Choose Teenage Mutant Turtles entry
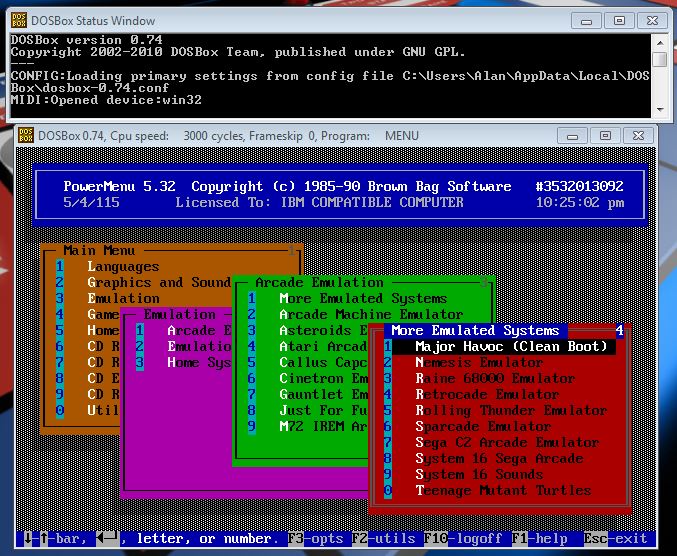 point(503,490)
